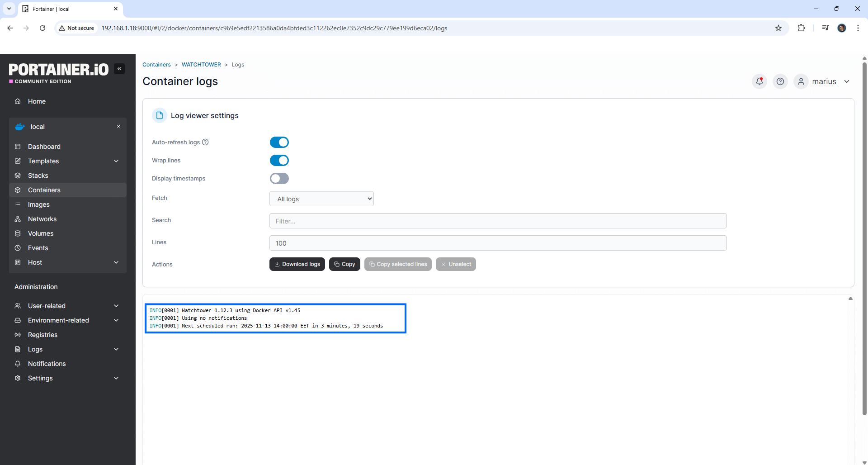The height and width of the screenshot is (465, 868).
Task: Reload the page using the browser refresh icon
Action: tap(42, 28)
